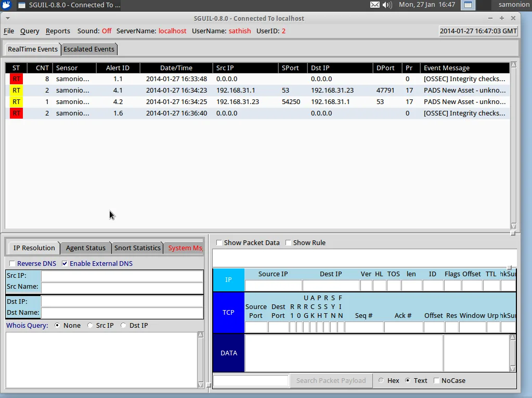Click the volume speaker tray icon
Image resolution: width=532 pixels, height=398 pixels.
pos(387,5)
